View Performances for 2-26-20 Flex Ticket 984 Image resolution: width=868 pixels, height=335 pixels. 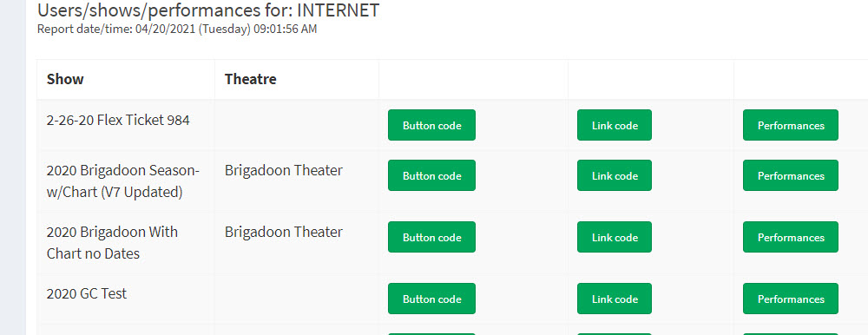point(791,125)
